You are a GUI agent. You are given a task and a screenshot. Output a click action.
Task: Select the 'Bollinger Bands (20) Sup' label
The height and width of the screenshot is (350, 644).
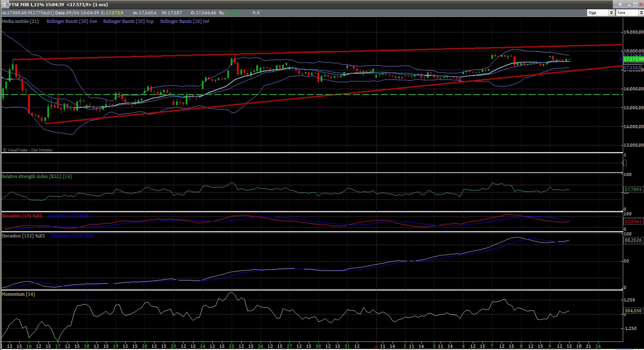pyautogui.click(x=128, y=21)
